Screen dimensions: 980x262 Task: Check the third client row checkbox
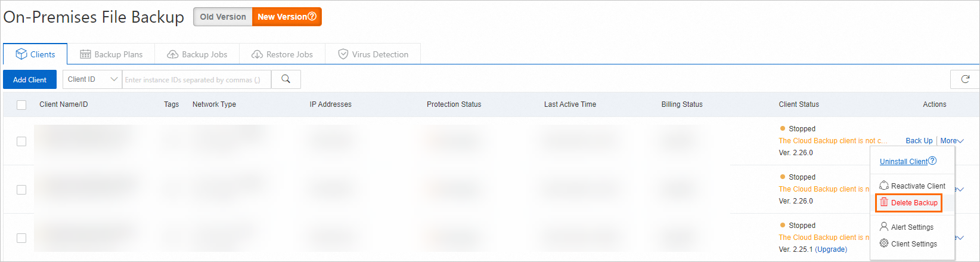pyautogui.click(x=21, y=238)
